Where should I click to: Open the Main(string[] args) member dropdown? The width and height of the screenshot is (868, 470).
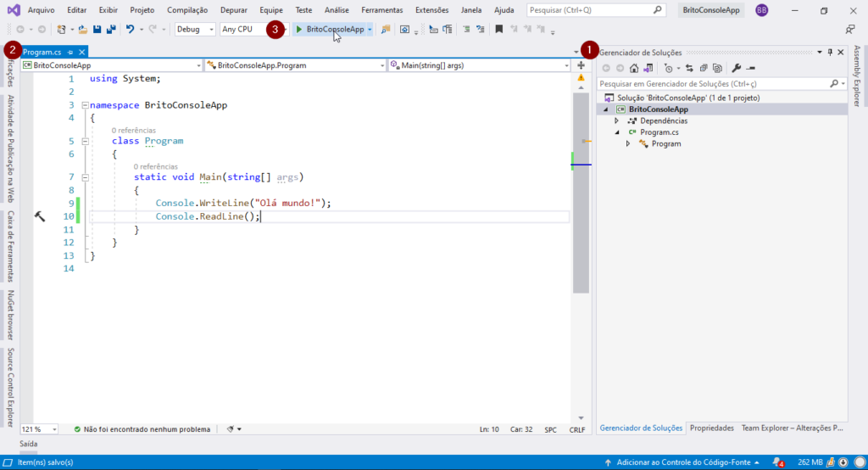(480, 65)
